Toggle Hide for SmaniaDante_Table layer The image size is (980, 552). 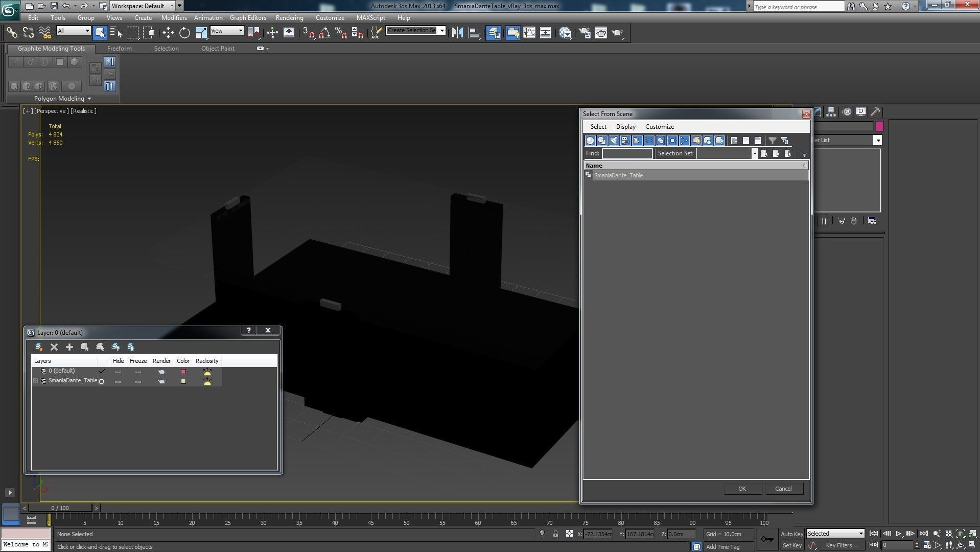(118, 381)
